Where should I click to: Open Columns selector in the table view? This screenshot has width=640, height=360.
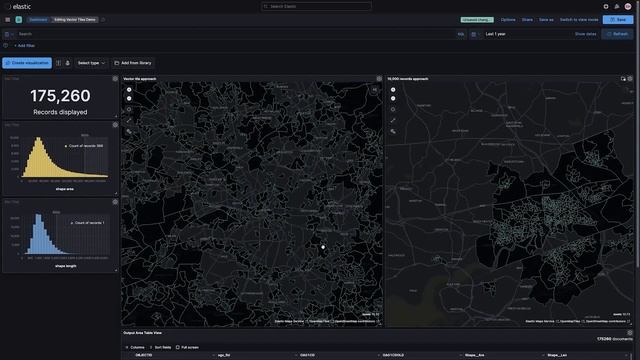tap(135, 347)
